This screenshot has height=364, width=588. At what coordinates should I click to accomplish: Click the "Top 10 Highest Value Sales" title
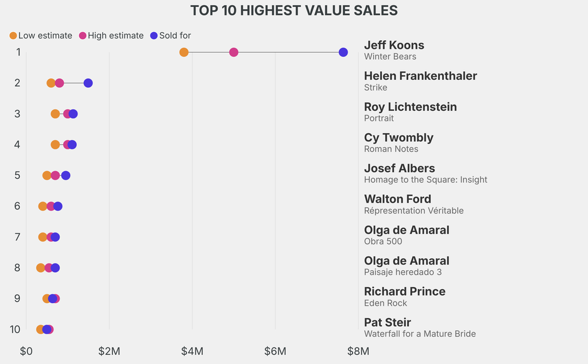[294, 10]
